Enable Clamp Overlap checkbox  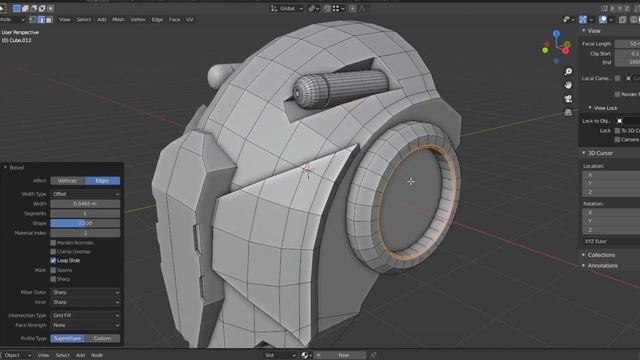53,252
